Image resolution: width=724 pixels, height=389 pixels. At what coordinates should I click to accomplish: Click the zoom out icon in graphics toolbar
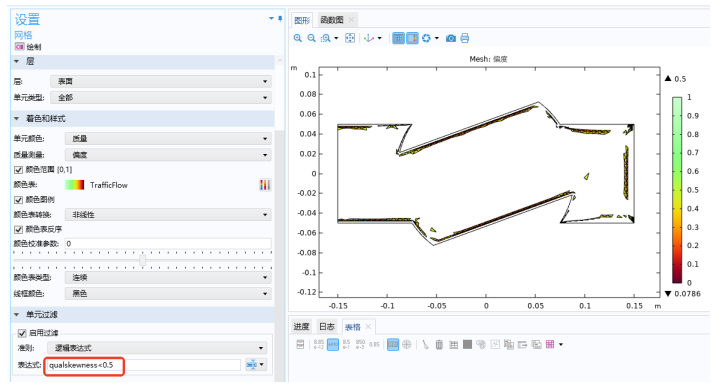tap(312, 38)
